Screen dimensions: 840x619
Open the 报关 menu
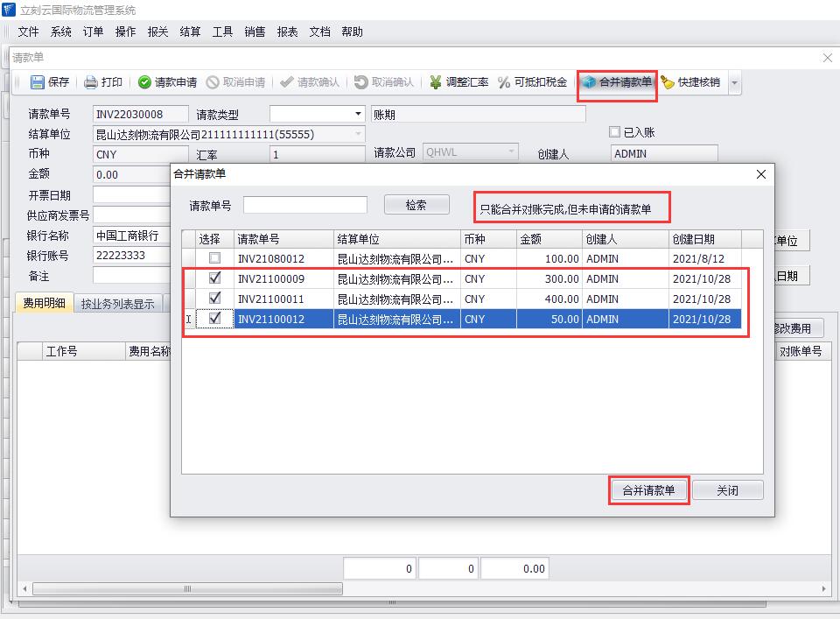157,32
